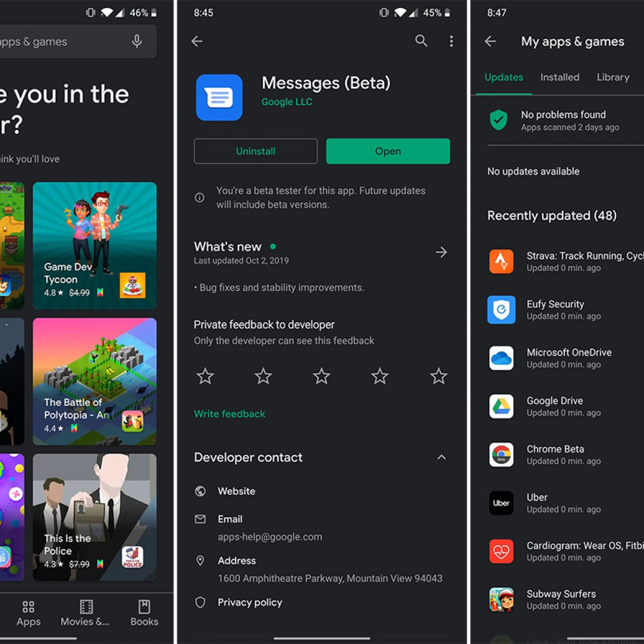This screenshot has height=644, width=644.
Task: Open the three-dot overflow menu
Action: [x=451, y=41]
